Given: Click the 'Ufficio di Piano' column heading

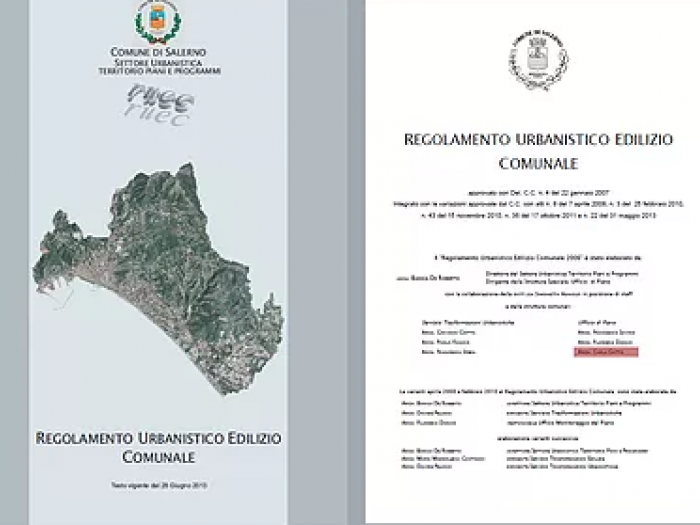Looking at the screenshot, I should click(x=594, y=324).
